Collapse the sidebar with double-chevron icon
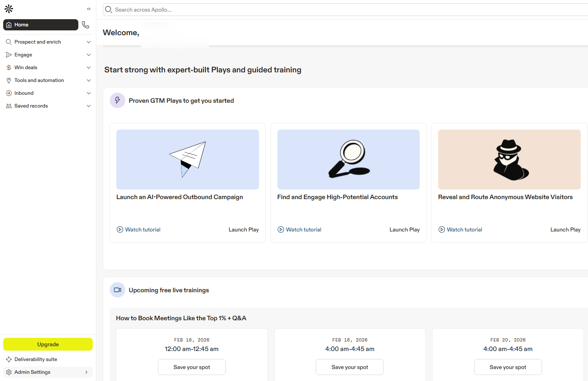Screen dimensions: 588x381 [x=89, y=9]
